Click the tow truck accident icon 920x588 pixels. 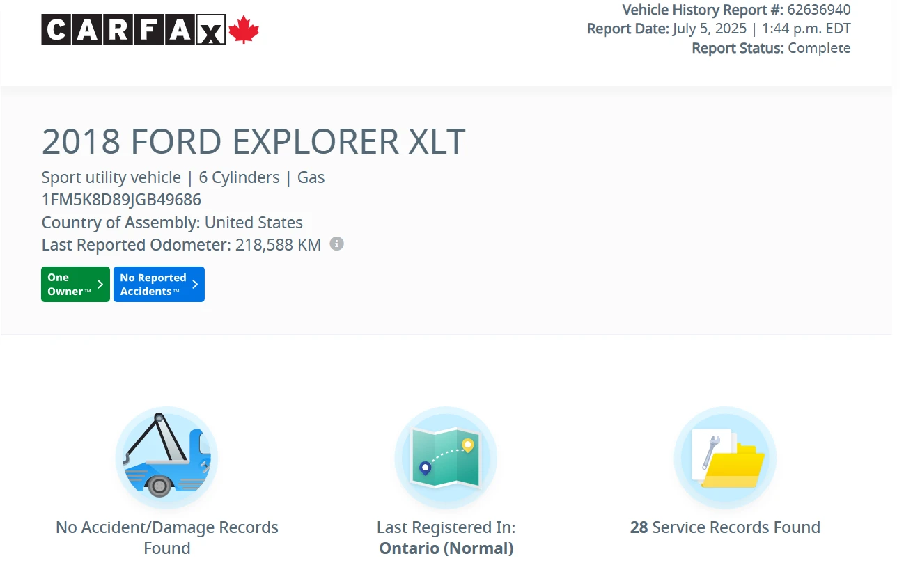[166, 458]
